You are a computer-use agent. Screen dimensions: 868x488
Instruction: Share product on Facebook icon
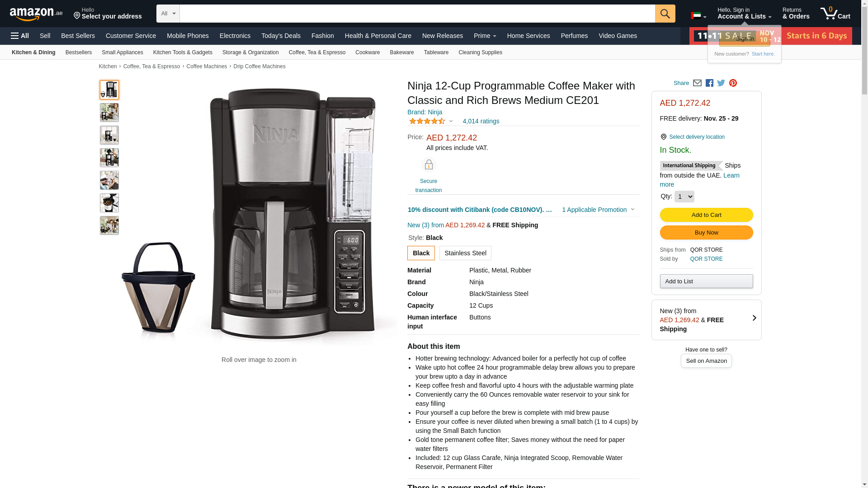click(709, 83)
